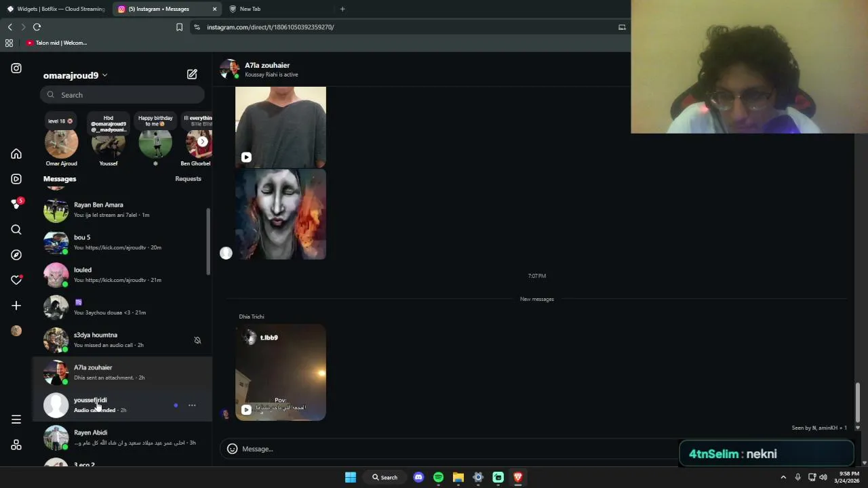The width and height of the screenshot is (868, 488).
Task: Go back in browser
Action: 9,27
